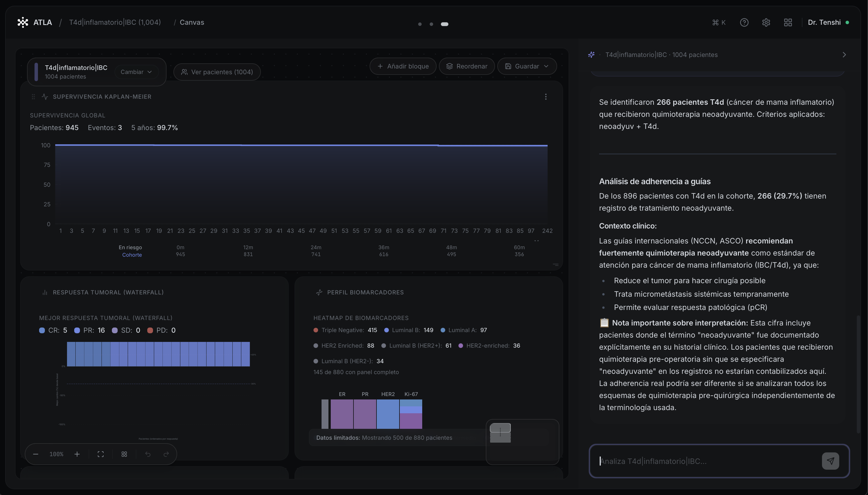Toggle the SD legend swatch

(115, 330)
